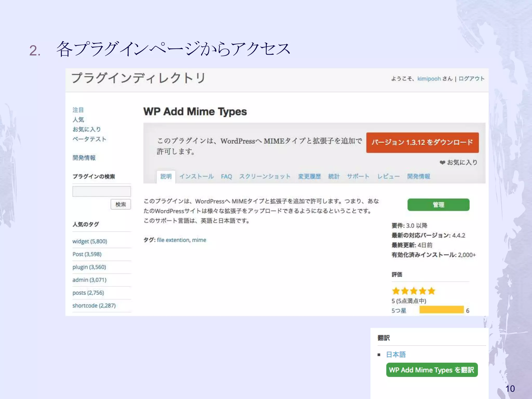
Task: Open the 統計 tab
Action: point(334,177)
